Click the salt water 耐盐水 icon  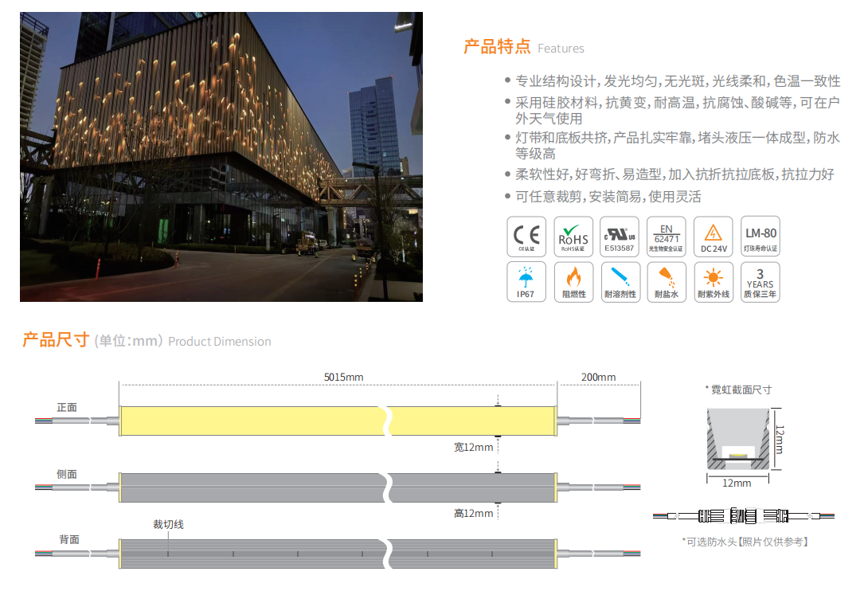[x=667, y=282]
